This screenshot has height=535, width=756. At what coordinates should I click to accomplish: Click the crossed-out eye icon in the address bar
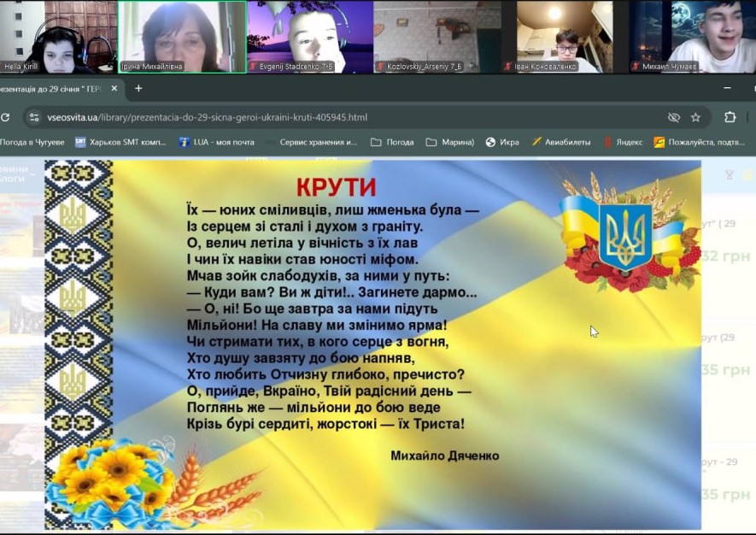pyautogui.click(x=673, y=117)
